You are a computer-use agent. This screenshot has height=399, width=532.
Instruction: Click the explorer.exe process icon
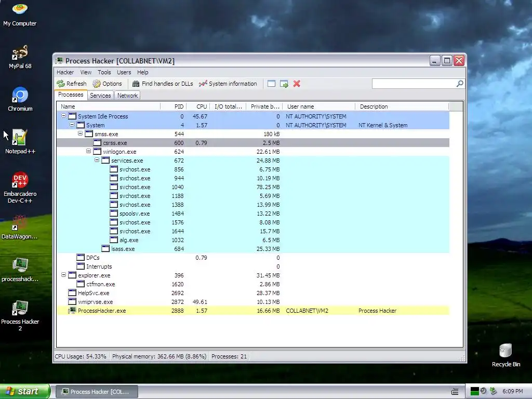[72, 275]
